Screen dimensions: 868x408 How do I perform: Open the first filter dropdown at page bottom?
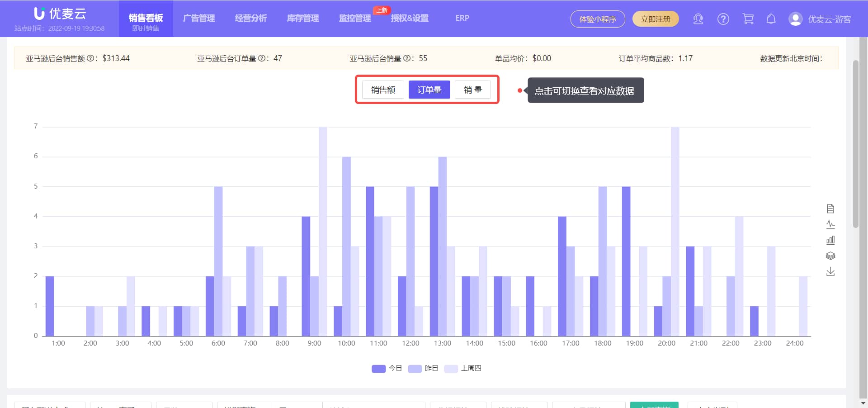pyautogui.click(x=50, y=406)
